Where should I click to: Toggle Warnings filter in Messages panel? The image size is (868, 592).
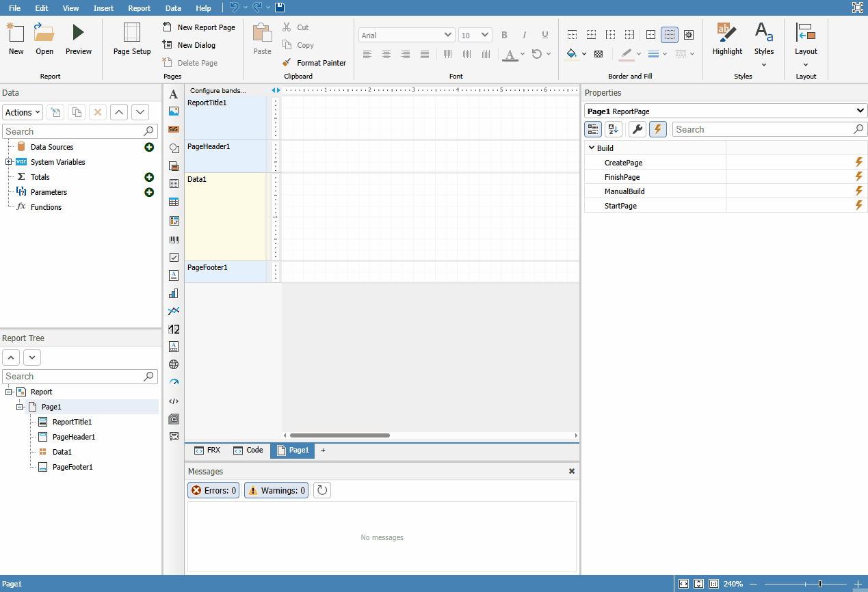coord(276,490)
